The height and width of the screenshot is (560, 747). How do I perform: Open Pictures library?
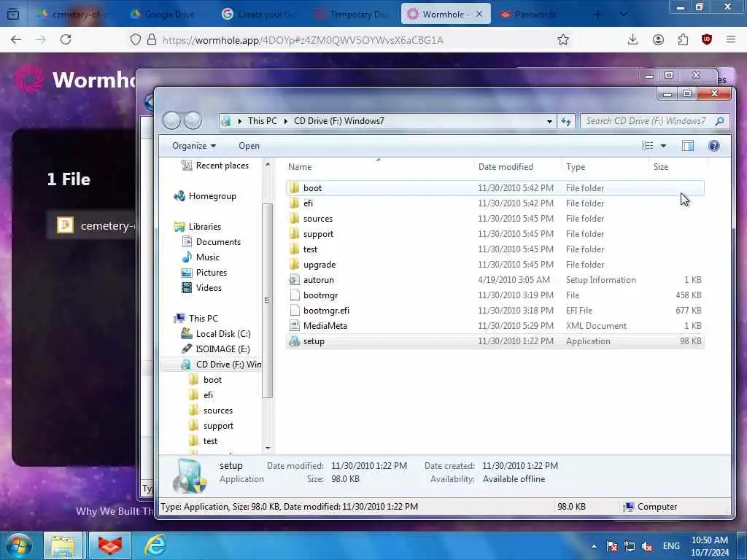tap(204, 273)
